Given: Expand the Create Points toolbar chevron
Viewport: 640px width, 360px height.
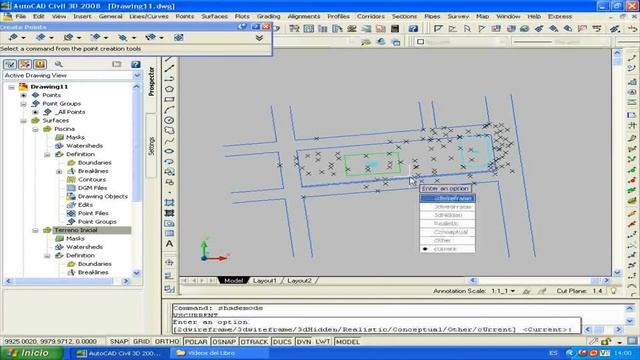Looking at the screenshot, I should tap(259, 38).
